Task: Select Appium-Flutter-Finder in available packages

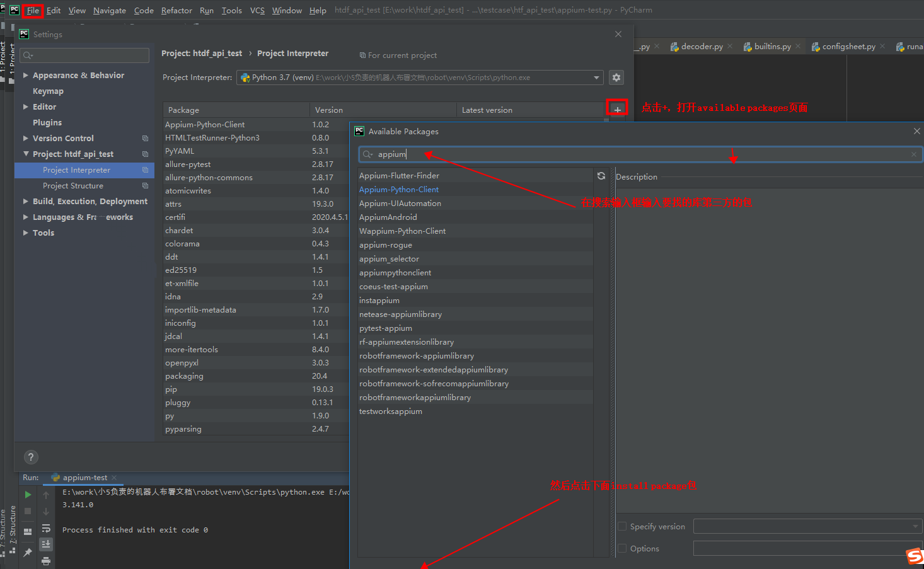Action: (475, 175)
